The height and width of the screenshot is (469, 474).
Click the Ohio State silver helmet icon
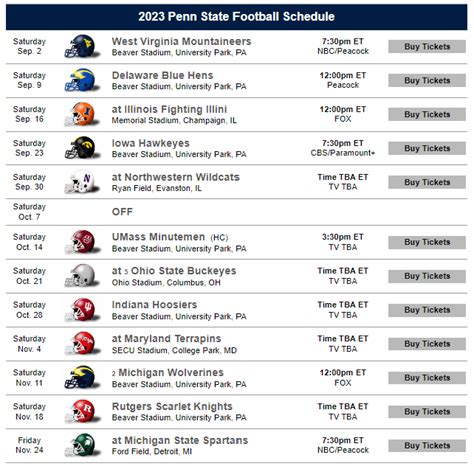(82, 276)
